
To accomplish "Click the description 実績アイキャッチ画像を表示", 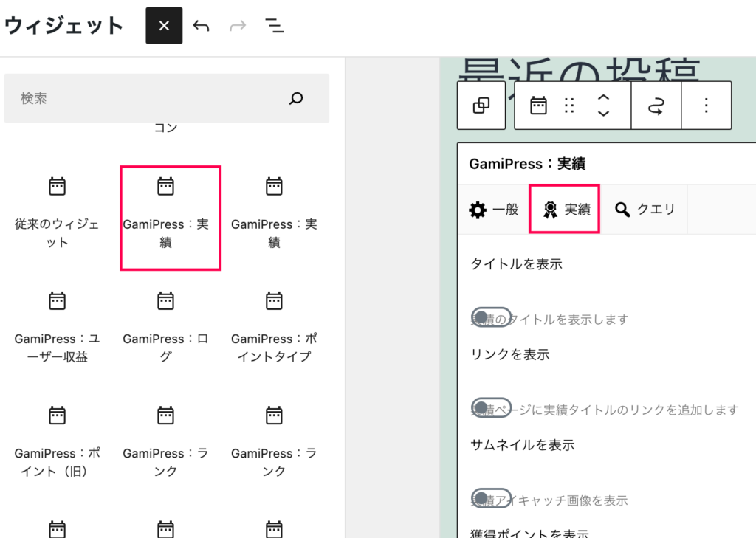I will point(549,500).
